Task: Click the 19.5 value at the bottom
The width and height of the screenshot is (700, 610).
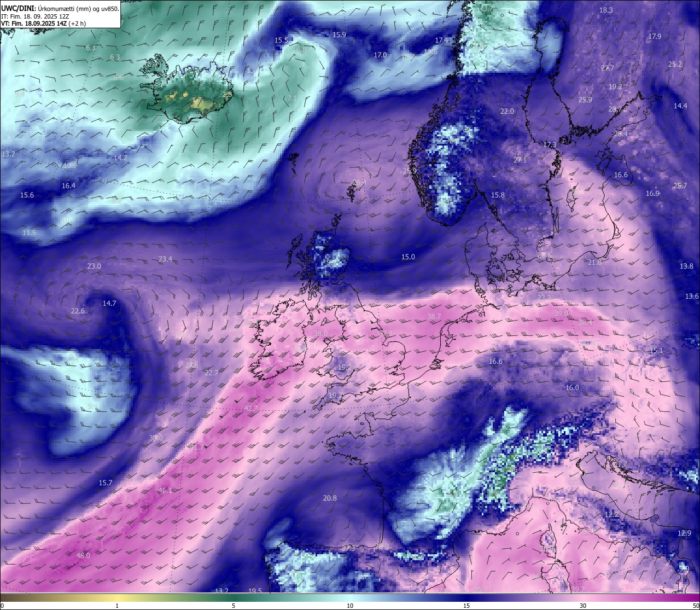Action: tap(255, 590)
